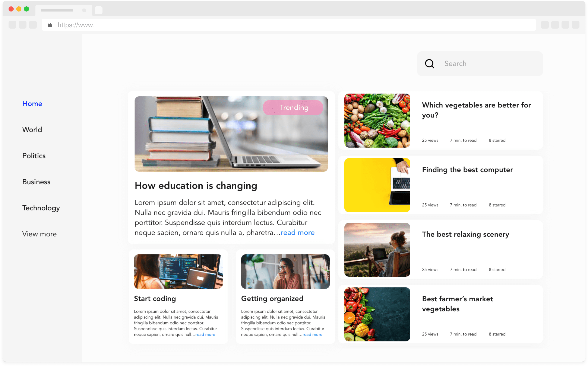The width and height of the screenshot is (588, 366).
Task: Click the new tab button
Action: click(x=98, y=10)
